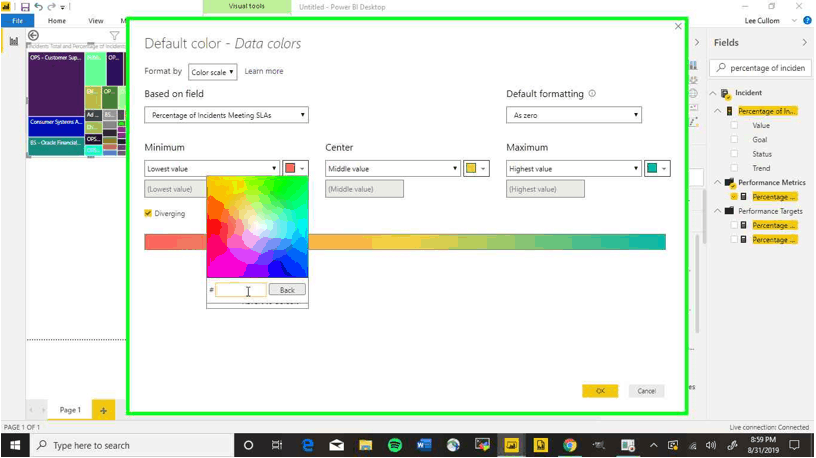The height and width of the screenshot is (458, 816).
Task: Open Google Chrome from the taskbar
Action: (x=569, y=445)
